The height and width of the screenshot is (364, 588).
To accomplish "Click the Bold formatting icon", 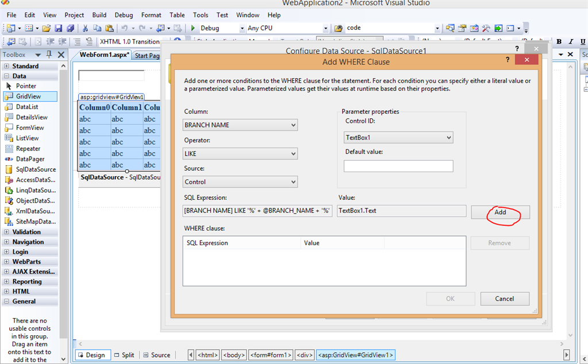I will tap(559, 41).
